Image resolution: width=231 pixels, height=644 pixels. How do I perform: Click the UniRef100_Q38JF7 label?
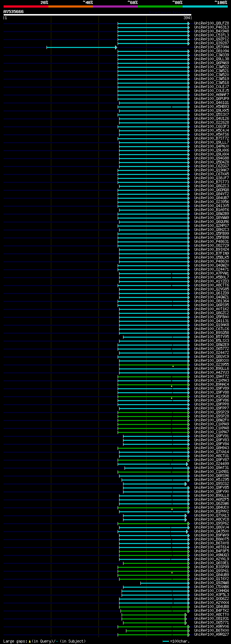pyautogui.click(x=212, y=178)
